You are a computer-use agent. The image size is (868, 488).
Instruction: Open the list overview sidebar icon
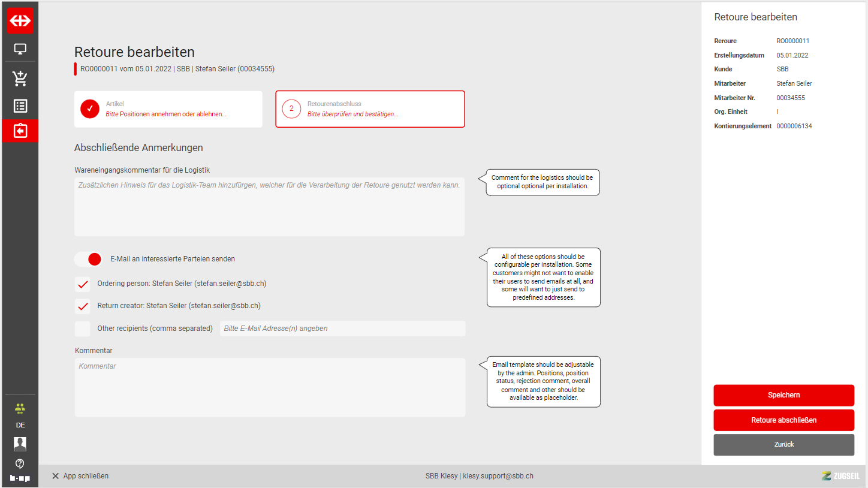point(20,106)
